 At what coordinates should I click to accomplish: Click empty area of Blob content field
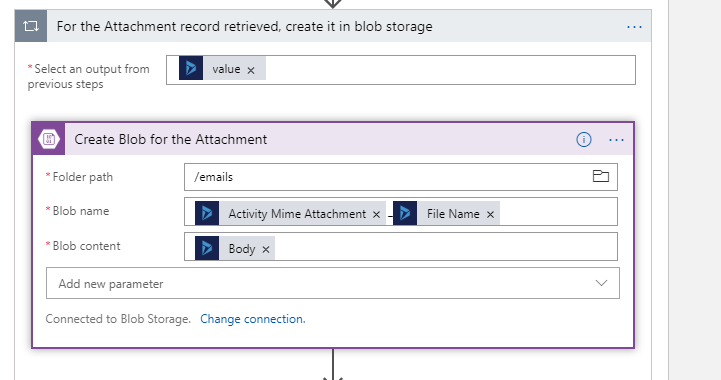coord(446,247)
